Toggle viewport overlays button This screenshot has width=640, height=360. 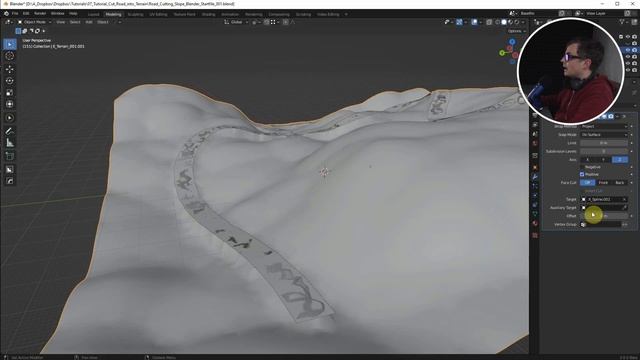coord(474,22)
